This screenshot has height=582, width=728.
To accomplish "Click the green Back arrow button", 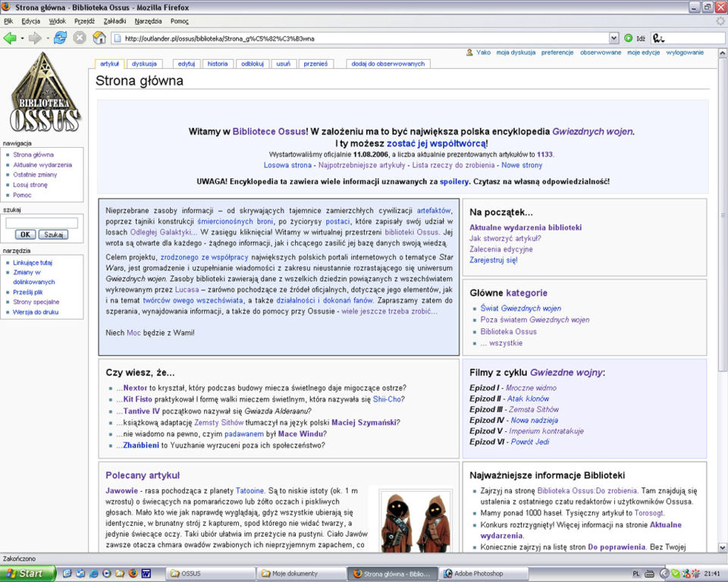I will (10, 38).
